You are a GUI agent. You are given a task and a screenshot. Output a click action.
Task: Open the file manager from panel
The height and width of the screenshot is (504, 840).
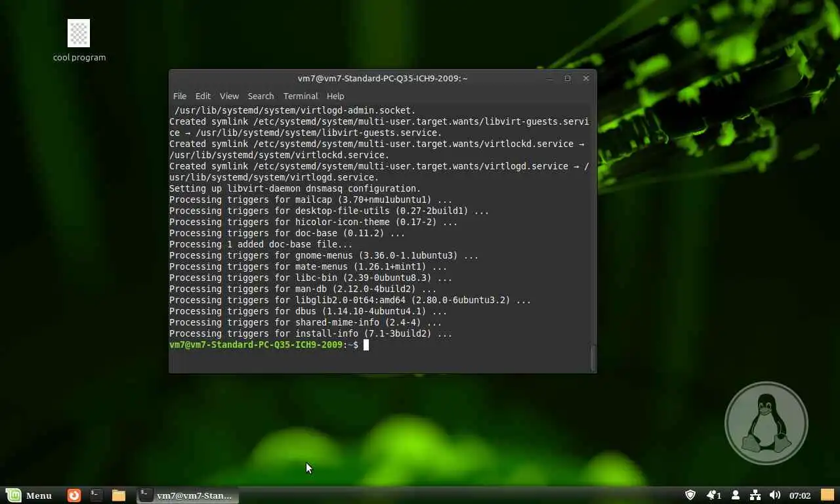[119, 495]
